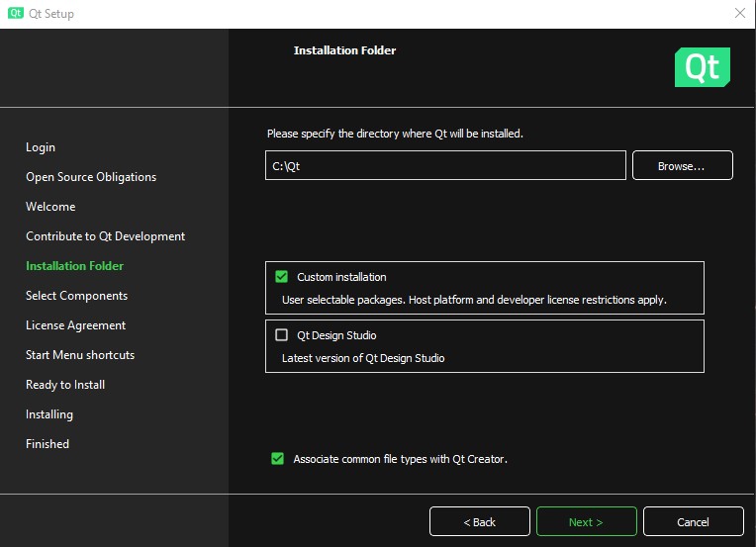
Task: Select the Start Menu shortcuts step
Action: tap(80, 355)
